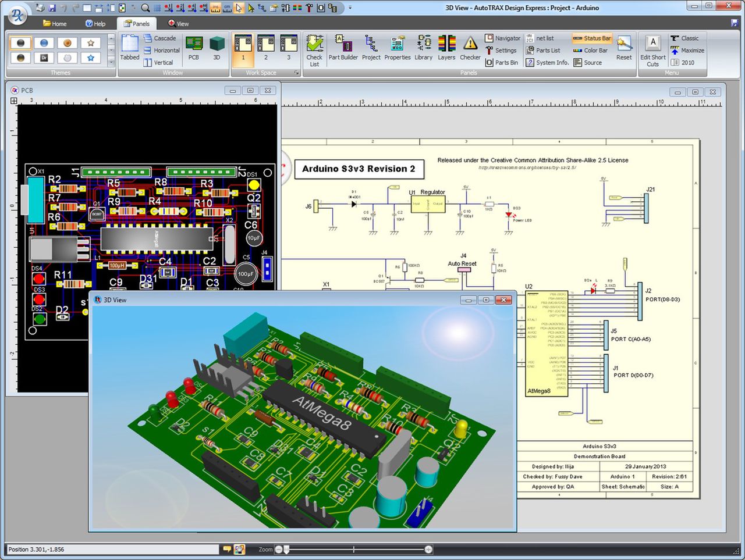Open the Part Builder panel
Image resolution: width=745 pixels, height=560 pixels.
(x=343, y=48)
